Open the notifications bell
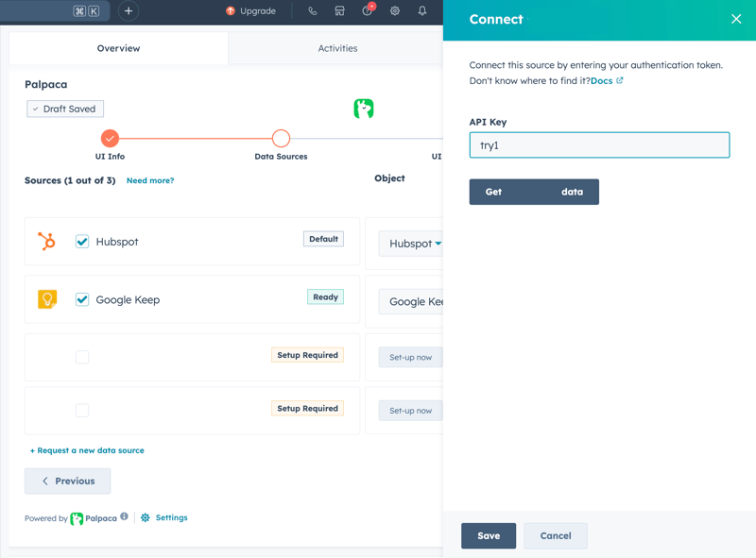Viewport: 756px width, 558px height. tap(422, 11)
